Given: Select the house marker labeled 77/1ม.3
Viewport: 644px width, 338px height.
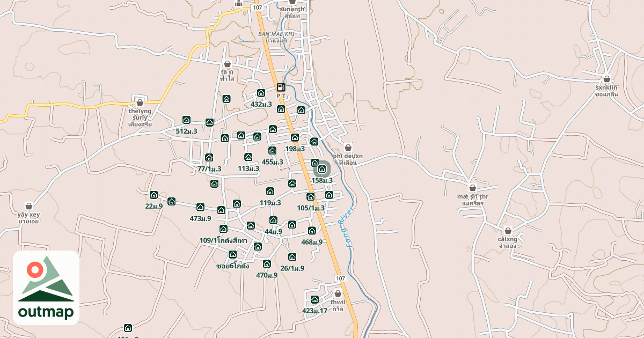Looking at the screenshot, I should (x=209, y=158).
